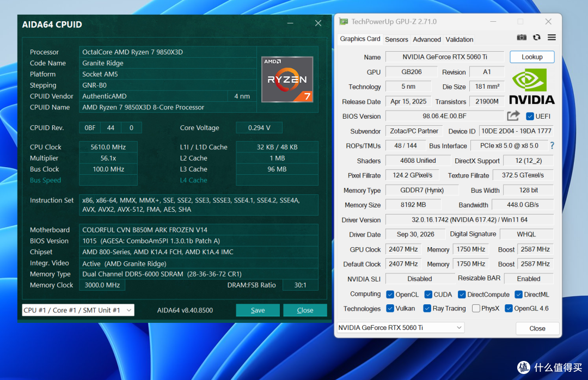Click the Lookup button in GPU-Z
This screenshot has width=588, height=380.
532,57
